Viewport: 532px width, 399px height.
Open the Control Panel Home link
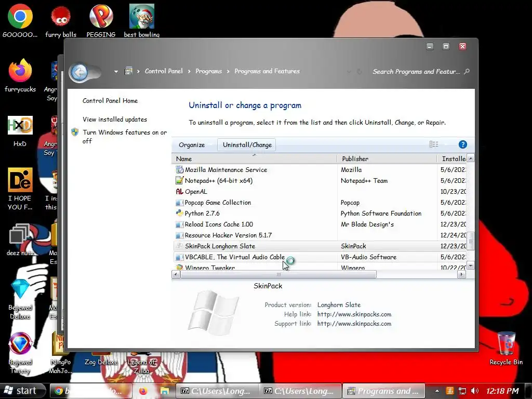[x=110, y=100]
